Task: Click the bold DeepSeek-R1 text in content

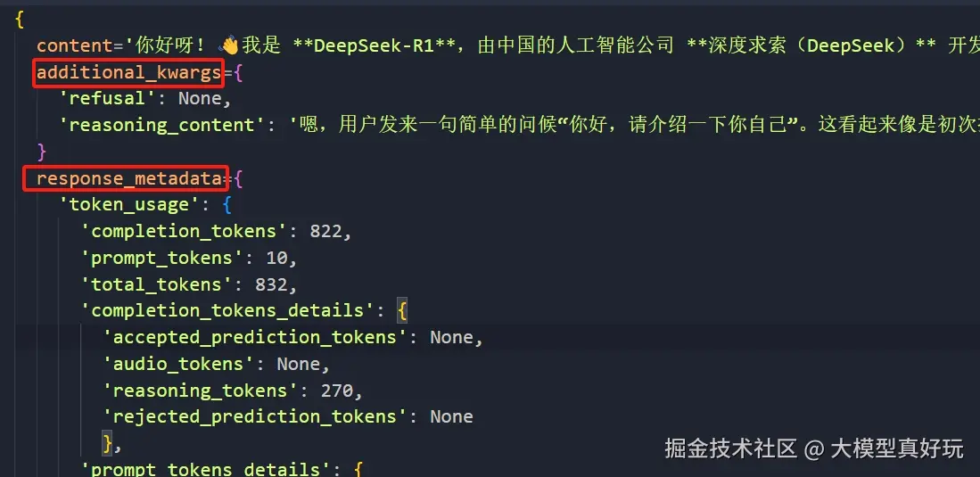Action: tap(374, 46)
